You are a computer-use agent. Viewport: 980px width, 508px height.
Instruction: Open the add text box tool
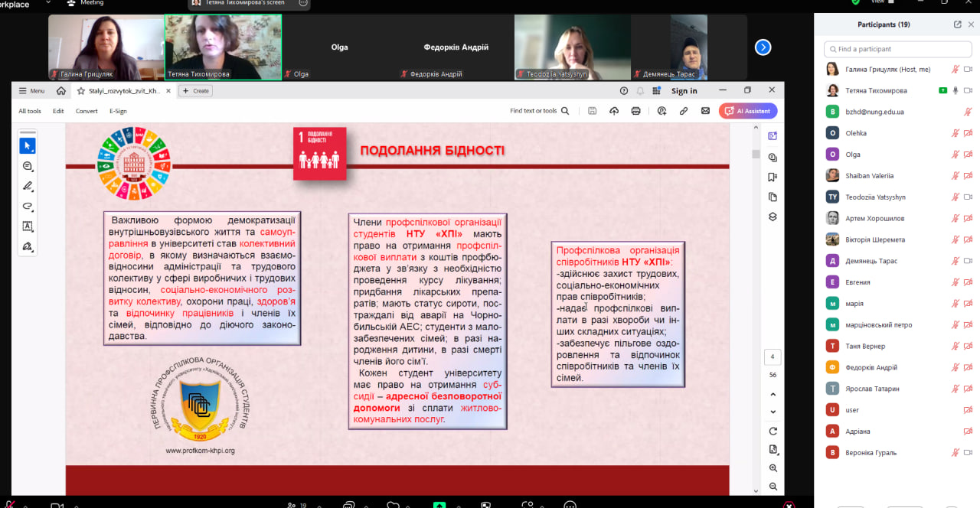click(x=28, y=226)
